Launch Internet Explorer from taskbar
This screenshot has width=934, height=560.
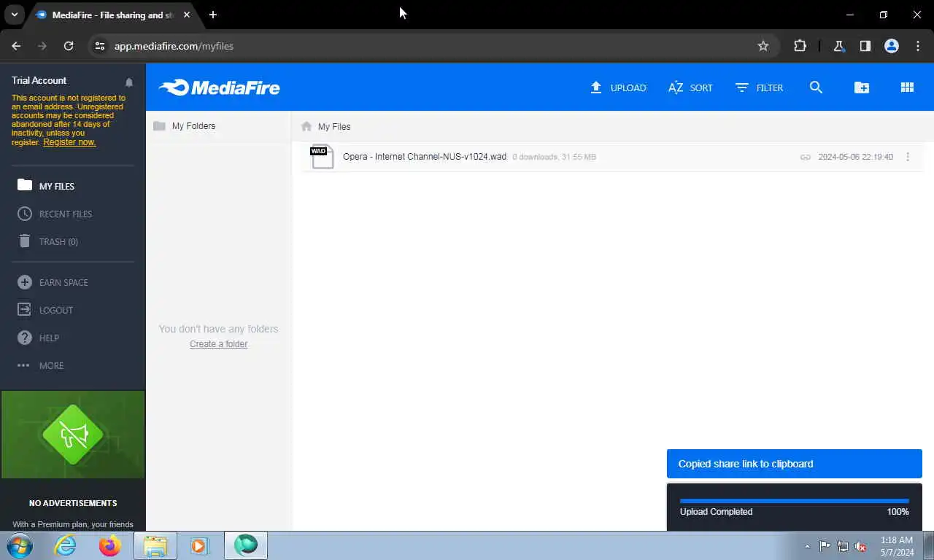click(65, 545)
